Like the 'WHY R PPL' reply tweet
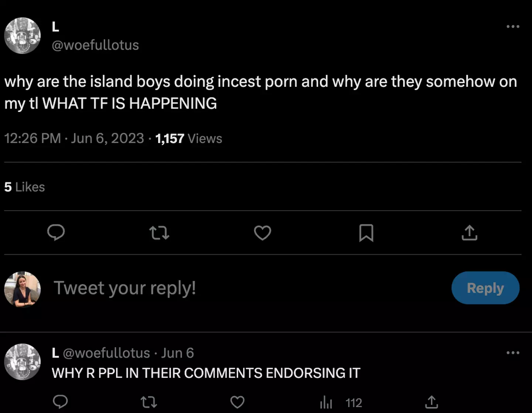 coord(237,403)
